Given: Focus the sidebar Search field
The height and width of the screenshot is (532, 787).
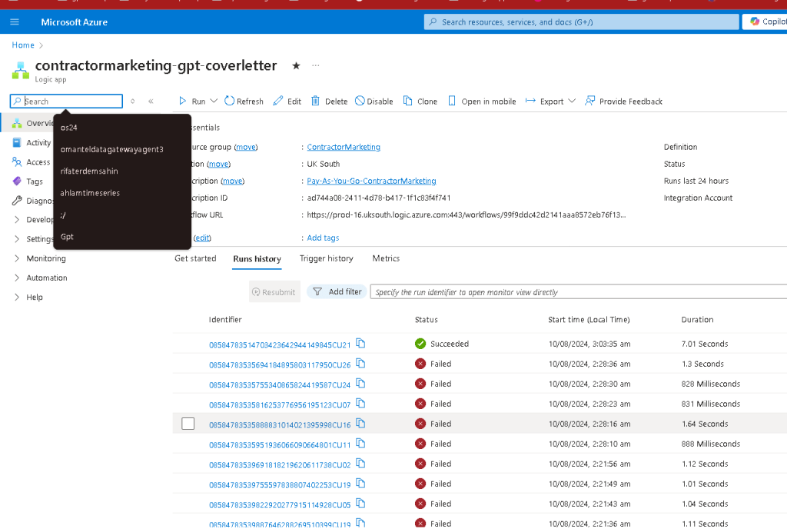Looking at the screenshot, I should (x=66, y=101).
